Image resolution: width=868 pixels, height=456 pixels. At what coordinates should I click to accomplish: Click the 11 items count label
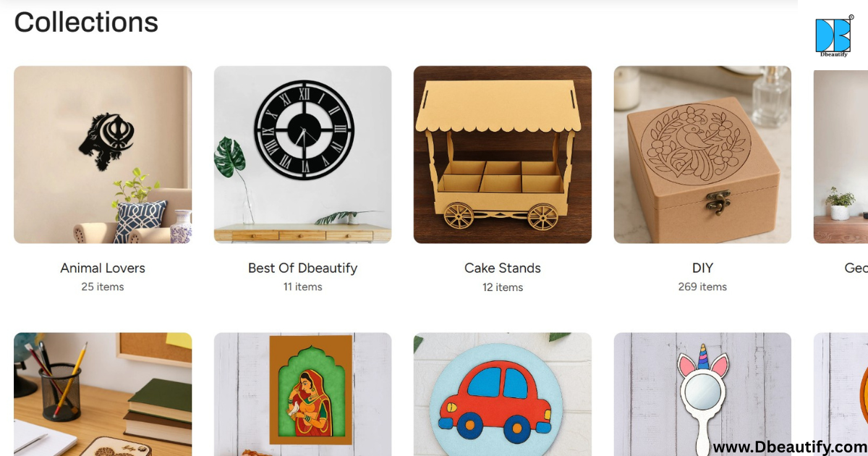click(x=302, y=287)
